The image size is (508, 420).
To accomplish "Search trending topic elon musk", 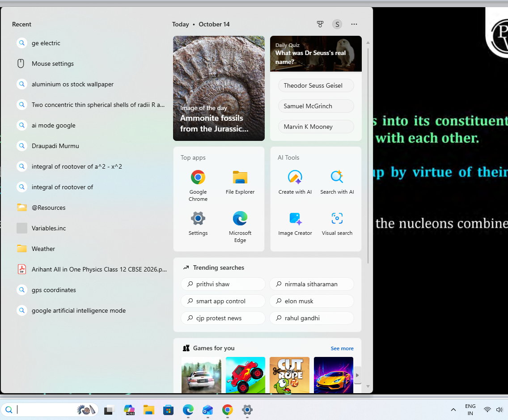I will click(312, 301).
